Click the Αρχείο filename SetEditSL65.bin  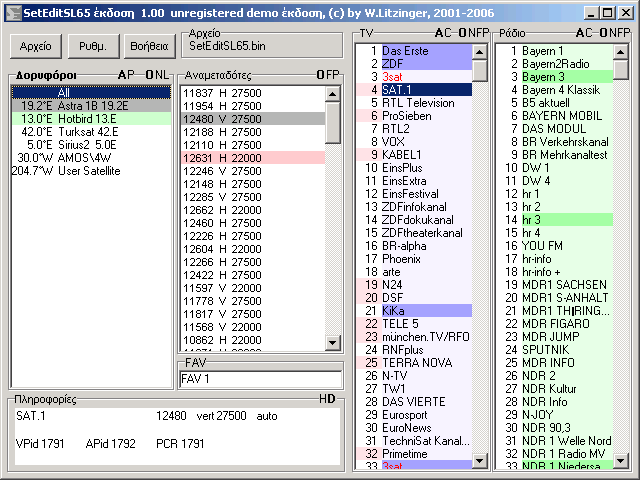point(227,46)
